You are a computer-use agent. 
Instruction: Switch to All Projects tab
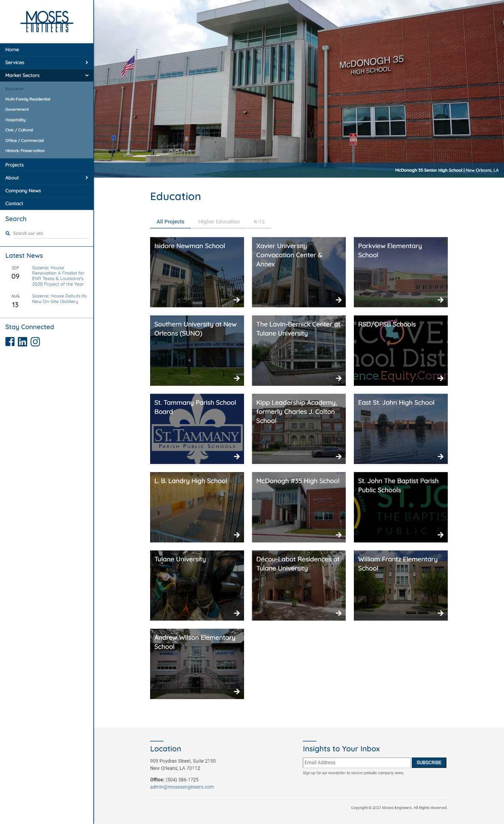(x=170, y=222)
